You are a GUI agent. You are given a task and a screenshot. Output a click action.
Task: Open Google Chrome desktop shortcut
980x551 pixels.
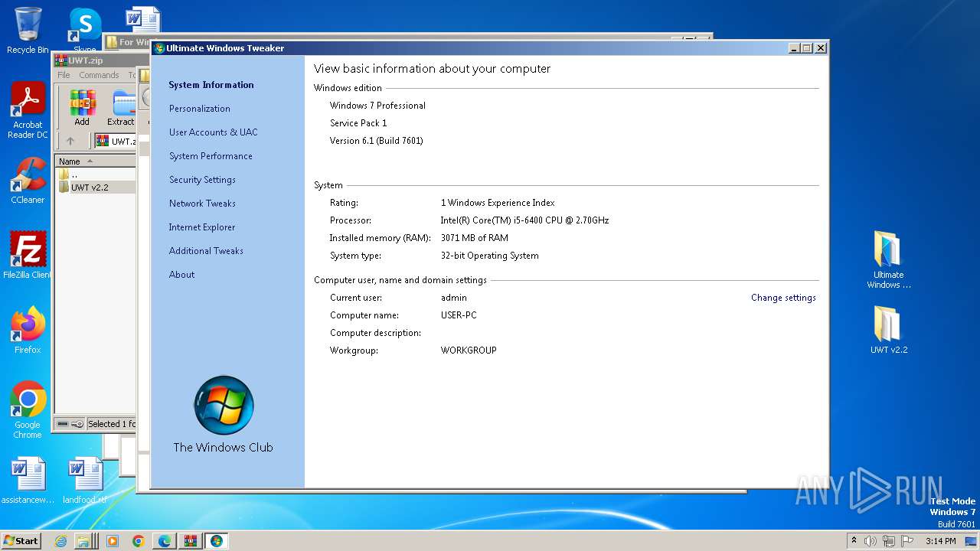tap(28, 410)
